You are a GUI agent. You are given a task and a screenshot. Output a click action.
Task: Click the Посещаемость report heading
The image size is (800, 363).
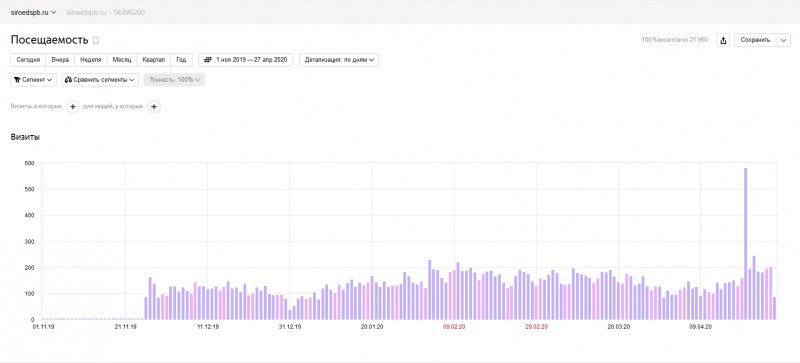coord(49,40)
